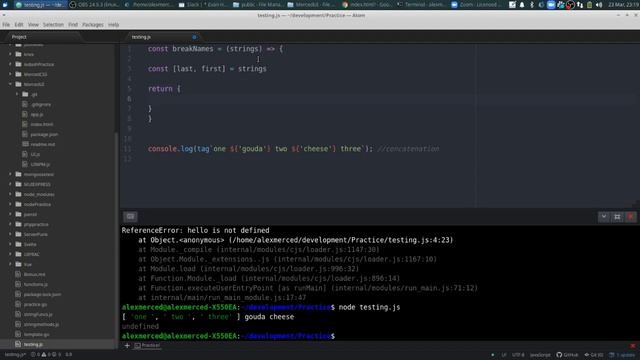Maximize the terminal panel
This screenshot has height=360, width=640.
(617, 217)
